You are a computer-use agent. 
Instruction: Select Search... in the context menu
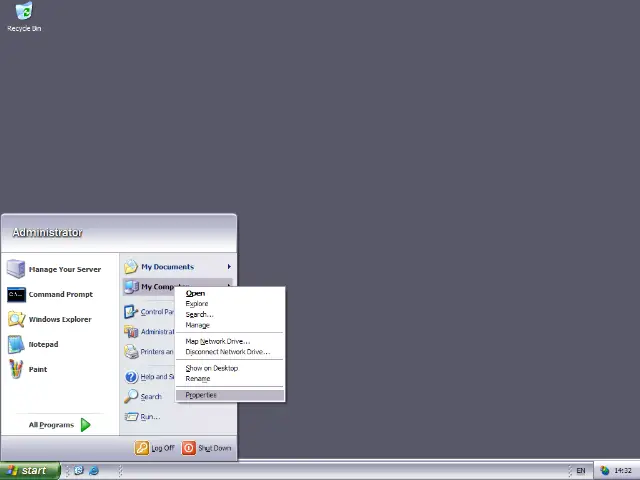[x=230, y=314]
